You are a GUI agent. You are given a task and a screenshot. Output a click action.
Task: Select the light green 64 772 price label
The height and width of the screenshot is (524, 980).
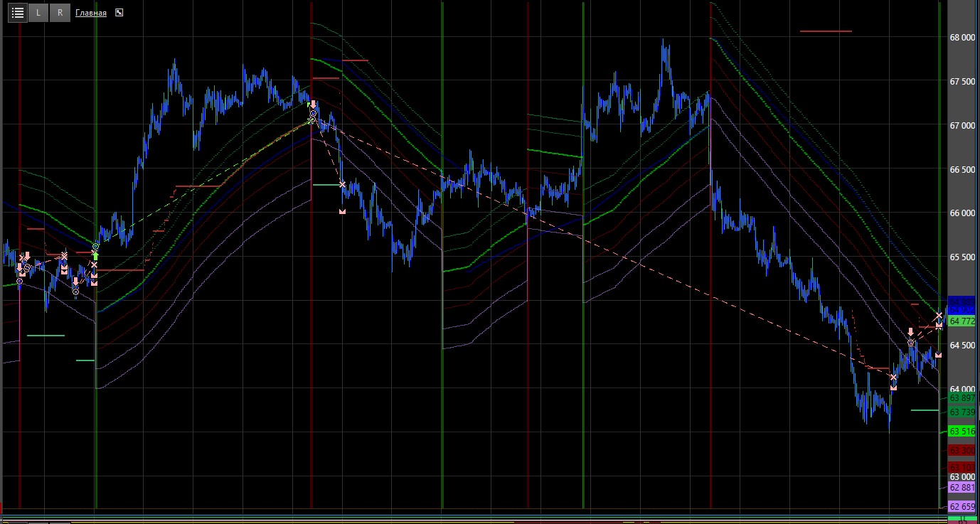tap(962, 321)
